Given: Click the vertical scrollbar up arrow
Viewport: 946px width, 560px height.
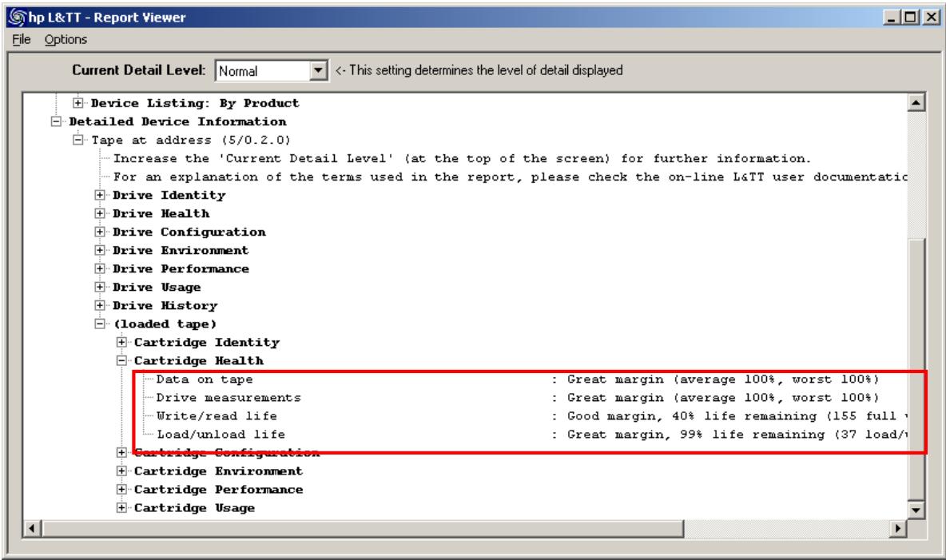Looking at the screenshot, I should (916, 102).
